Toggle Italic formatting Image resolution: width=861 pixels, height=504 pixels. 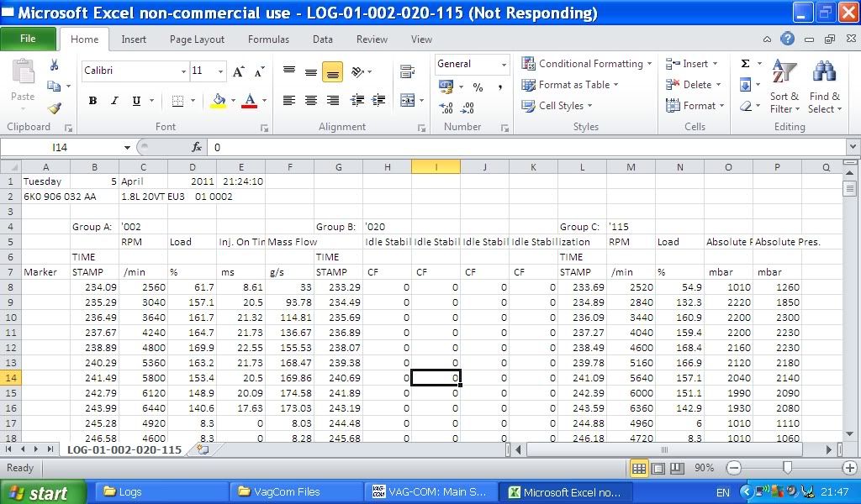click(114, 101)
